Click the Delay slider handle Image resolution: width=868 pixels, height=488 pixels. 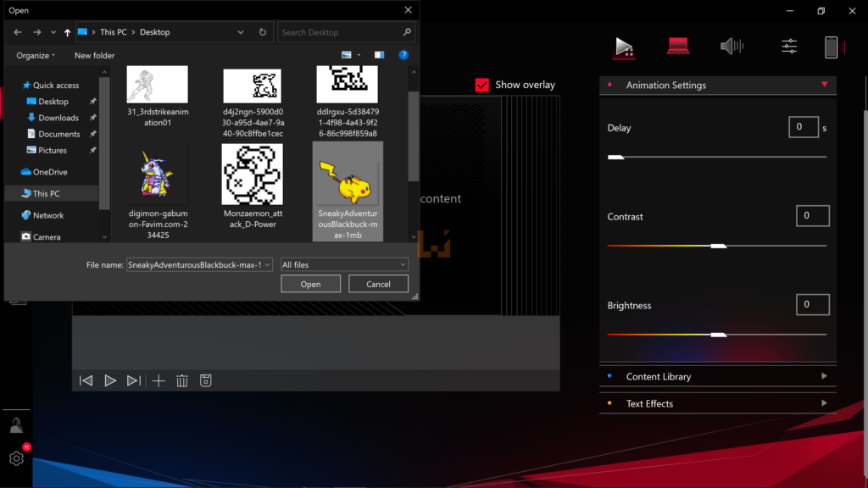click(x=615, y=157)
